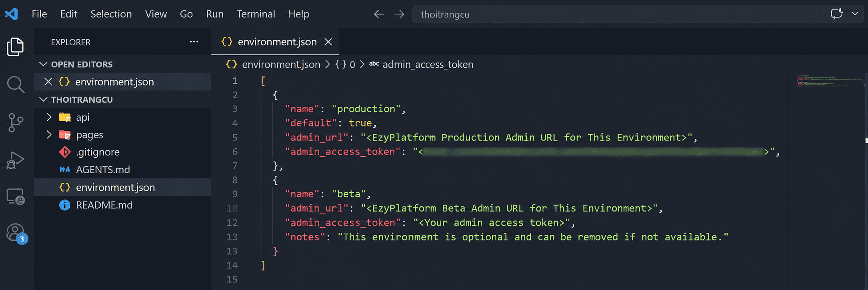Screen dimensions: 868x290
Task: Click environment.json in the breadcrumb
Action: (273, 64)
